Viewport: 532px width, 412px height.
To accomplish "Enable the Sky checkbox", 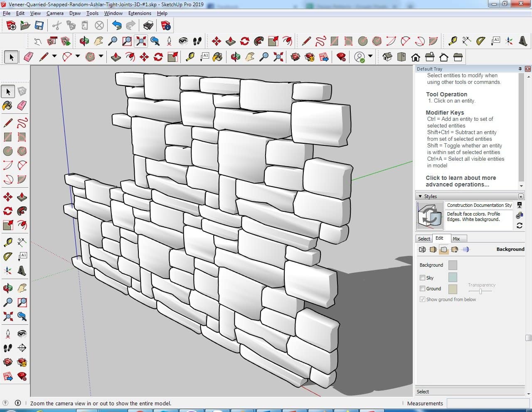I will coord(422,277).
